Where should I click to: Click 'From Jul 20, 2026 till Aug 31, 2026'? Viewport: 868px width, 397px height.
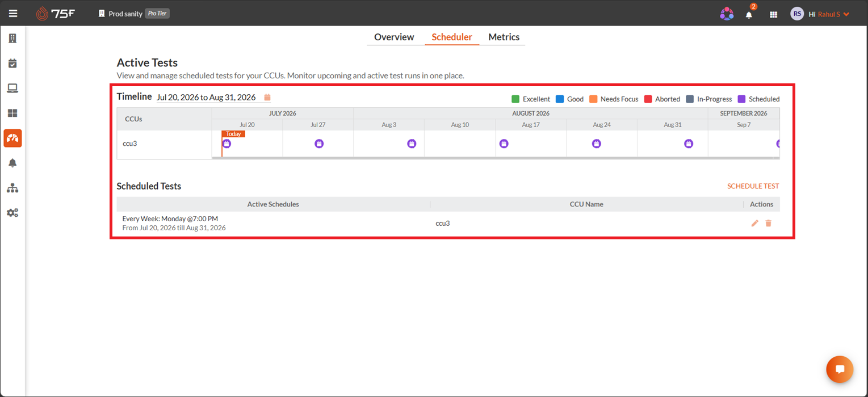click(x=174, y=228)
